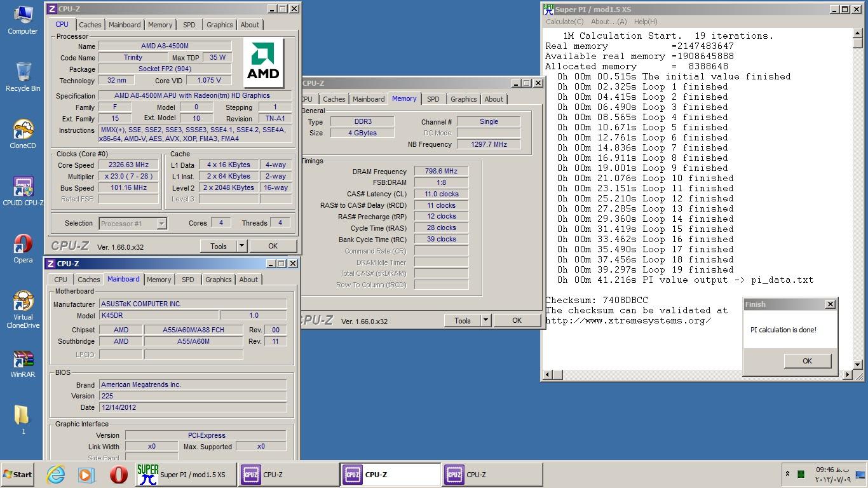This screenshot has width=868, height=488.
Task: Select SPD tab in Memory window
Action: click(x=433, y=99)
